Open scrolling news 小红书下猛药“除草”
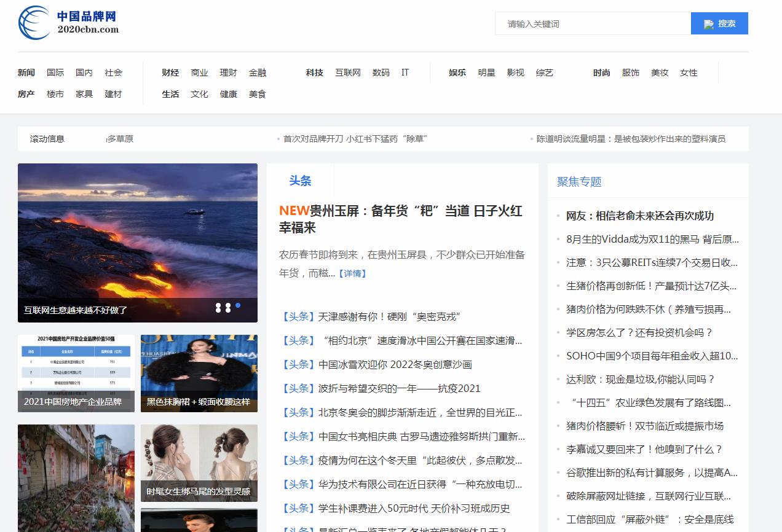This screenshot has height=532, width=782. pos(355,139)
